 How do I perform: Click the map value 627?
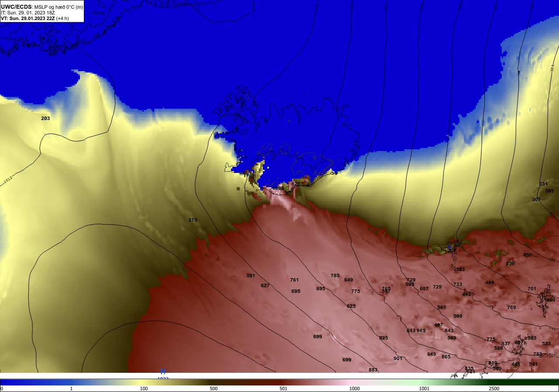265,285
